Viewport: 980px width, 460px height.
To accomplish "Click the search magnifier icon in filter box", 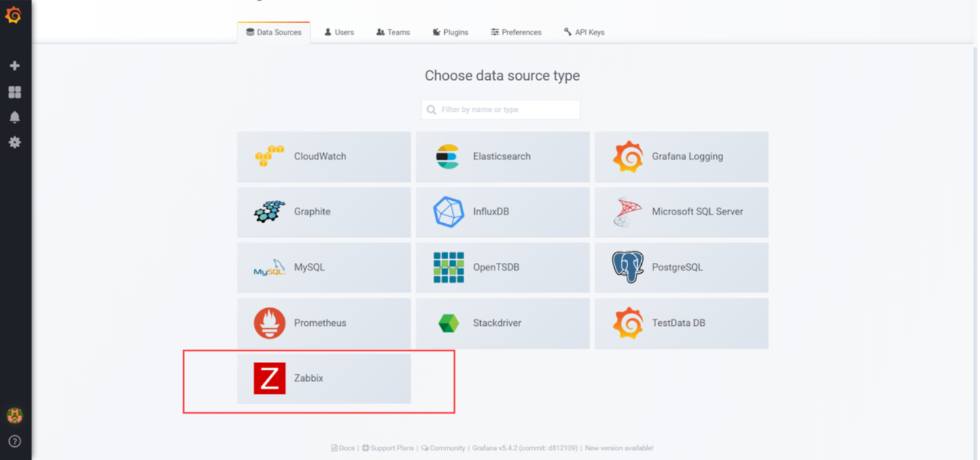I will click(x=431, y=110).
